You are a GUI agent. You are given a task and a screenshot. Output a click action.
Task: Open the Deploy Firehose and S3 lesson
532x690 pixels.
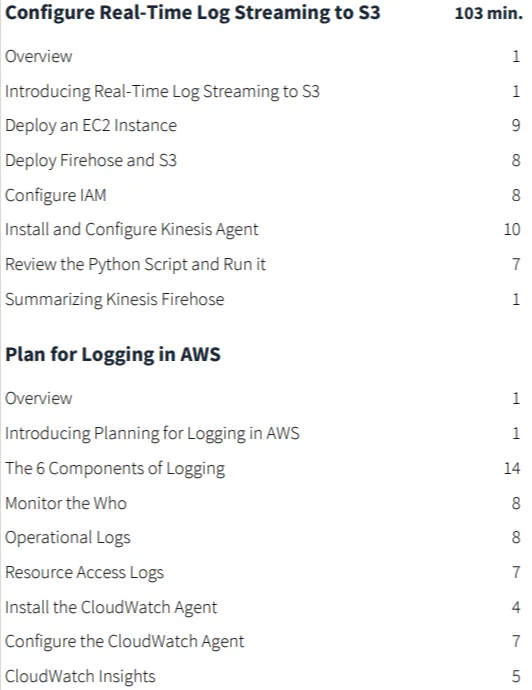pyautogui.click(x=91, y=161)
